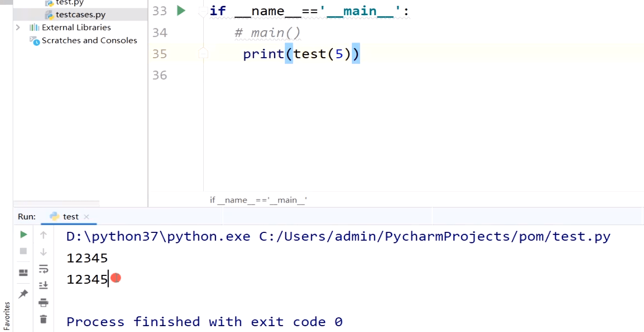Image resolution: width=644 pixels, height=332 pixels.
Task: Clear all console output with trash icon
Action: [x=43, y=318]
